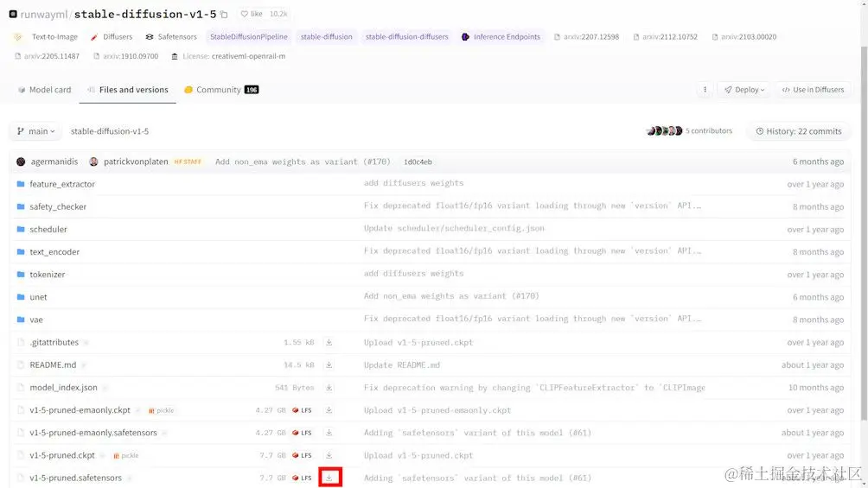Image resolution: width=868 pixels, height=488 pixels.
Task: Open the vae folder
Action: [36, 320]
